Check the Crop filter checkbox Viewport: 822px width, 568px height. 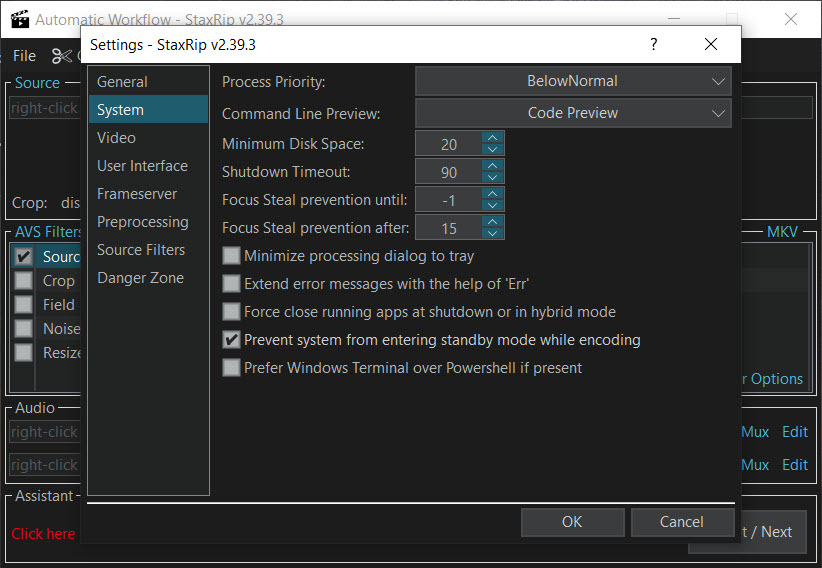tap(23, 281)
